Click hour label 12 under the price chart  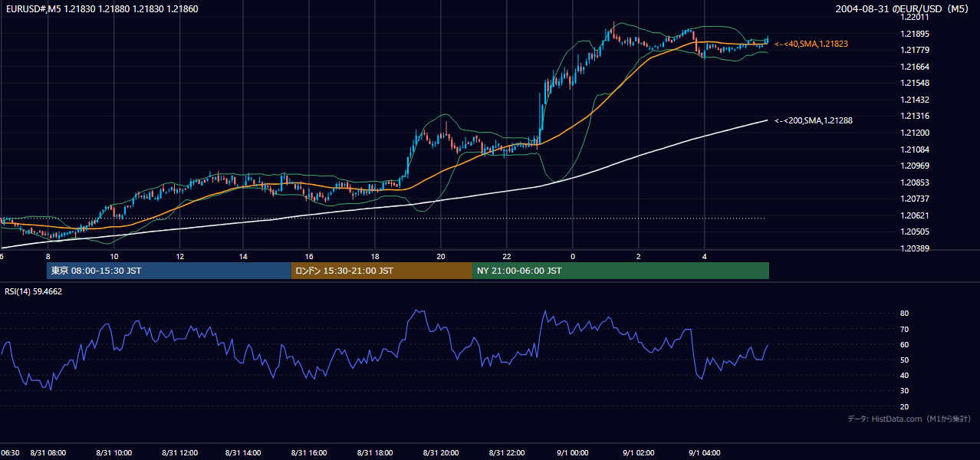[x=179, y=256]
